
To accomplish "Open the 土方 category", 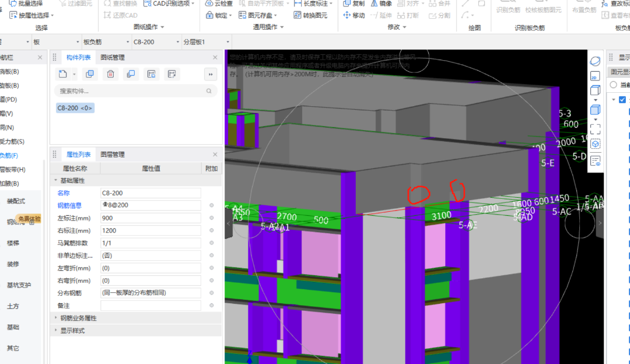I will coord(13,306).
